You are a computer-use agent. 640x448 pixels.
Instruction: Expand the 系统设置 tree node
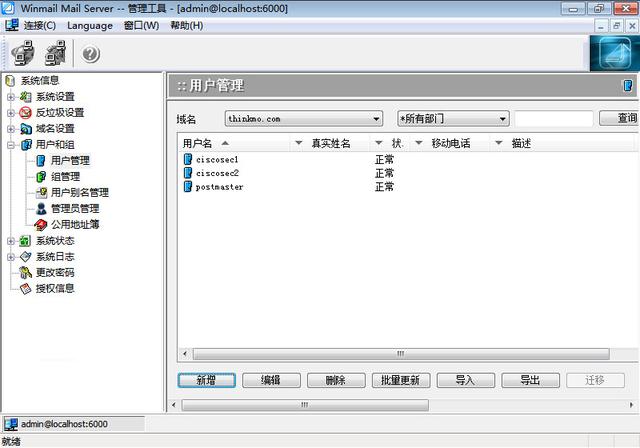11,97
